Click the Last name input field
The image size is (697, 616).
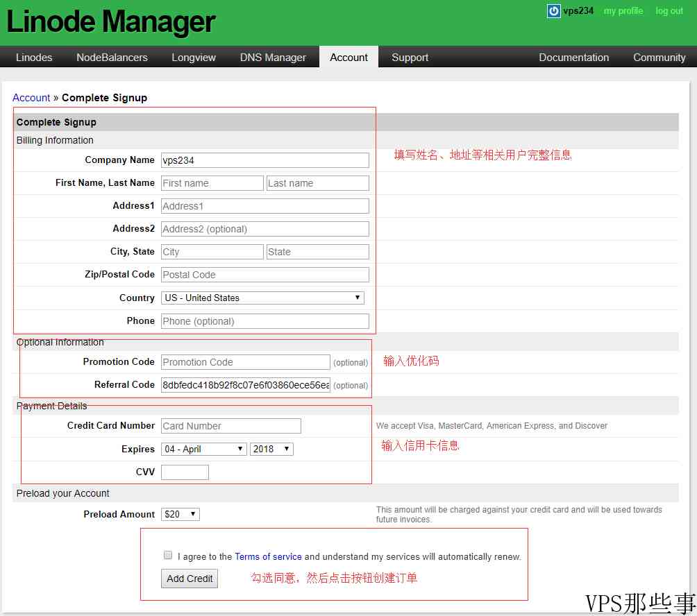318,183
